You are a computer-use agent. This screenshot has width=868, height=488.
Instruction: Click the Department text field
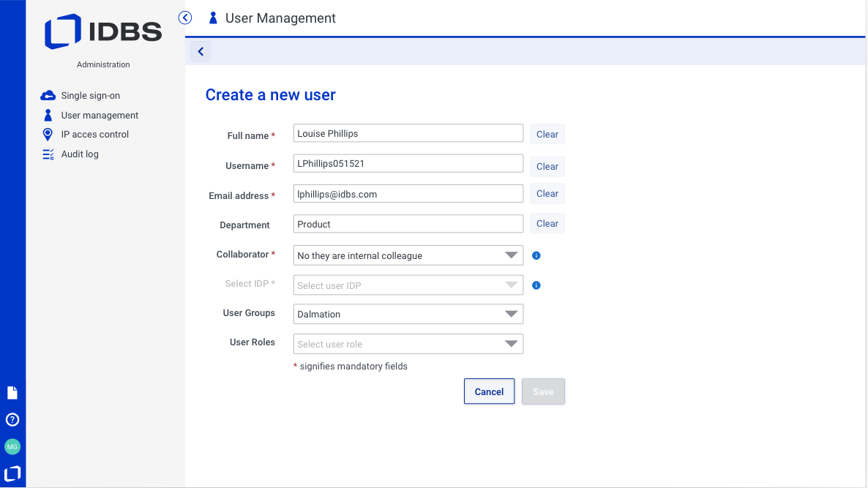click(x=408, y=224)
